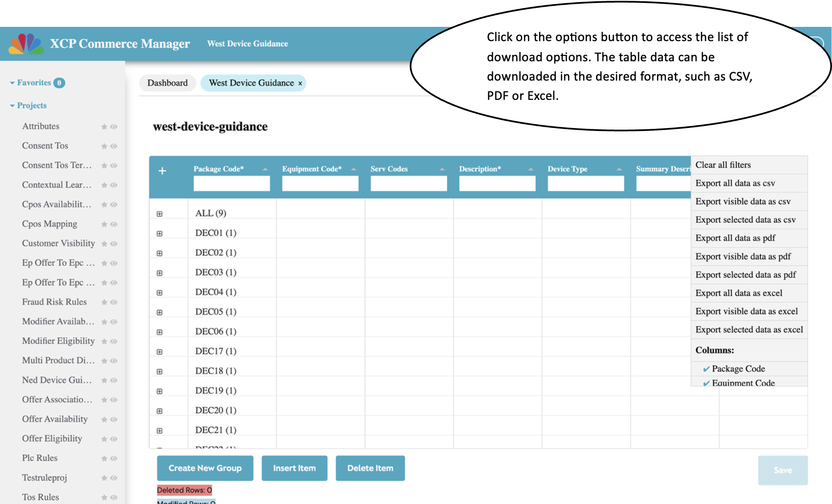Expand the DEC01 (1) group row
Image resolution: width=832 pixels, height=504 pixels.
pyautogui.click(x=160, y=233)
